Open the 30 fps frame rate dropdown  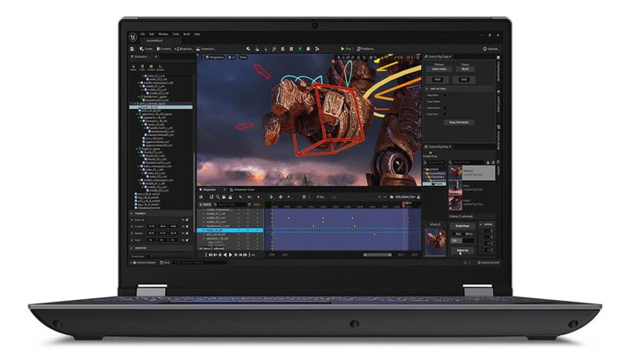click(x=321, y=197)
